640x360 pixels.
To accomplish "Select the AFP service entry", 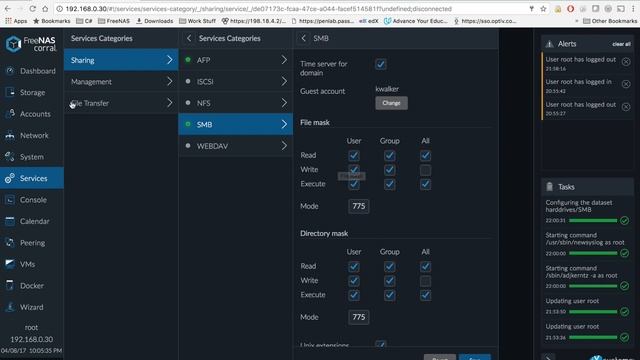I will point(236,60).
